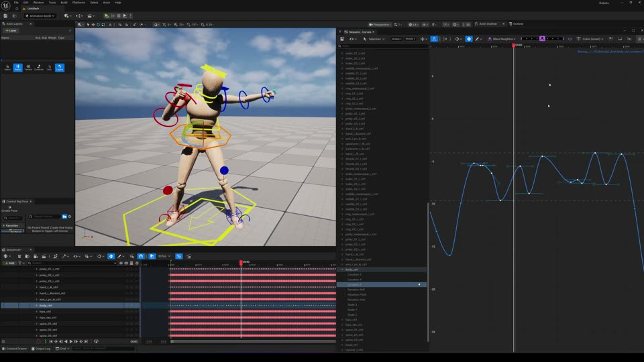Toggle the blue auto-key button in Sequencer toolbar

[x=111, y=256]
